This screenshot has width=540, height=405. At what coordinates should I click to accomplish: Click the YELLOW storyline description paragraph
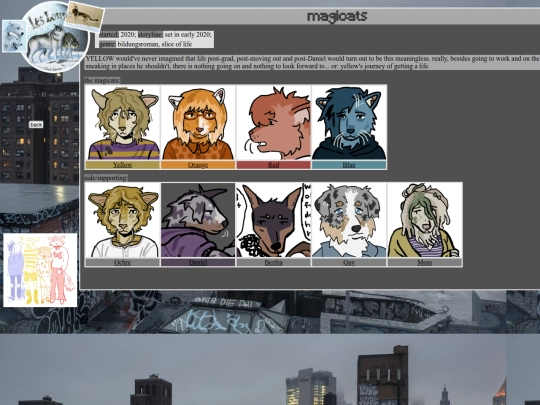point(312,62)
